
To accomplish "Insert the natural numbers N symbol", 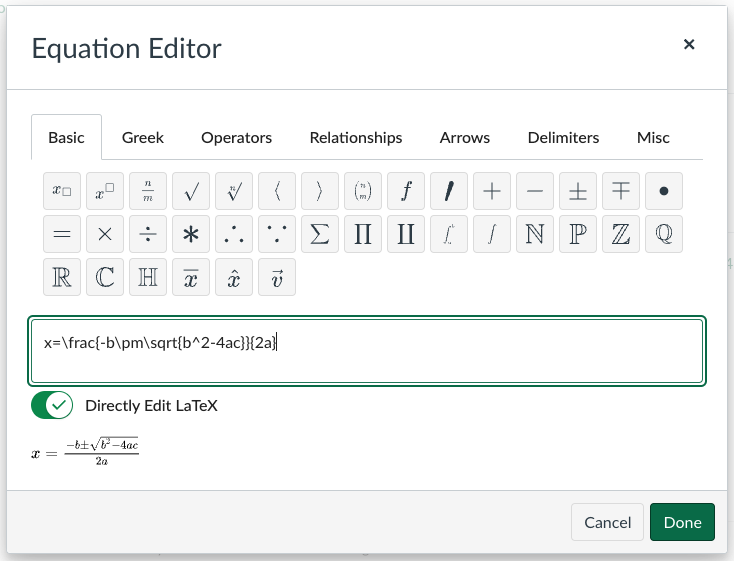I will 535,234.
